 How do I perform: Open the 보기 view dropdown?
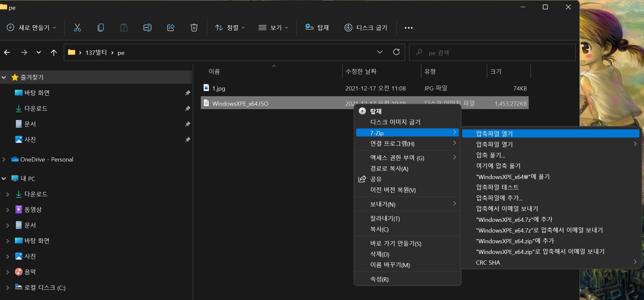coord(273,28)
